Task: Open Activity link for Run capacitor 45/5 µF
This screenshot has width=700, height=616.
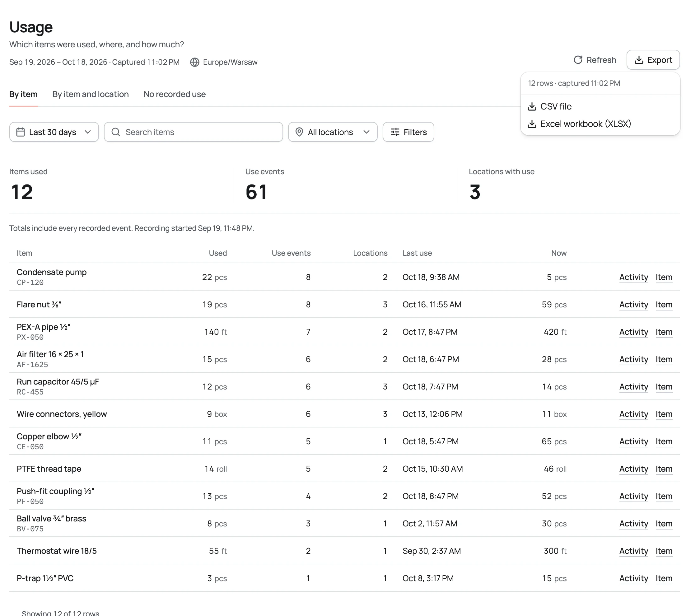Action: pyautogui.click(x=633, y=387)
